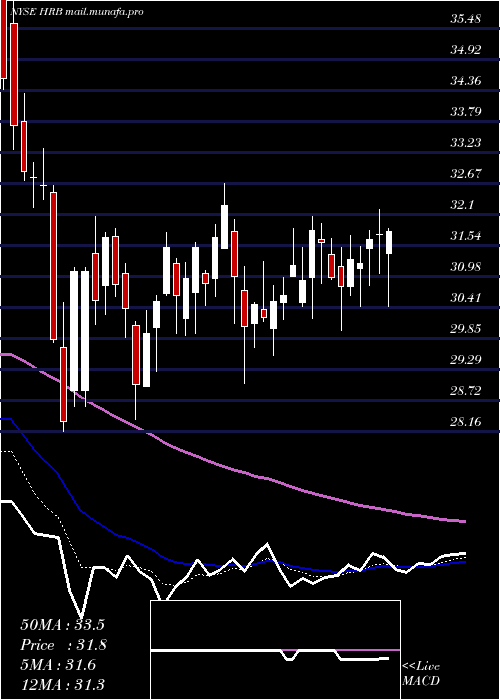Click the 29.29 price axis label
The image size is (500, 700).
pyautogui.click(x=466, y=359)
